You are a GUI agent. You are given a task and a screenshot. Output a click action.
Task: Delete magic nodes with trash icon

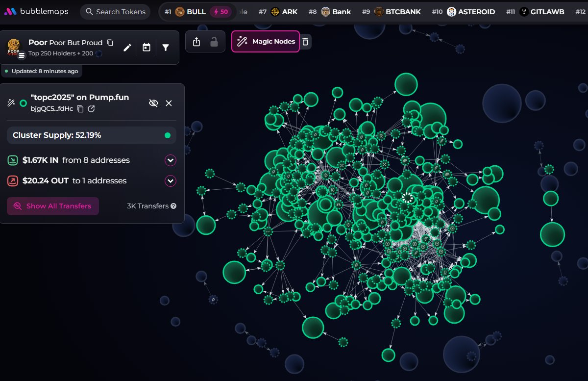coord(305,42)
